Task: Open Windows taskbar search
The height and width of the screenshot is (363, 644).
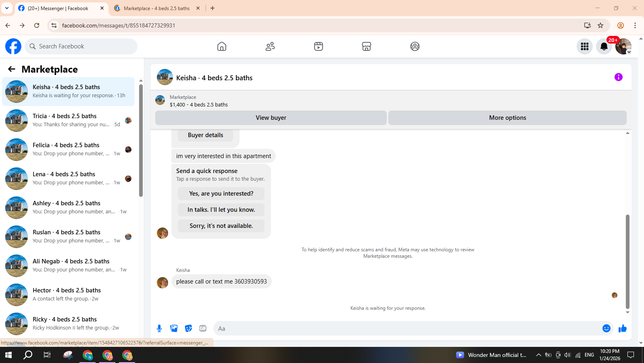Action: [x=28, y=355]
